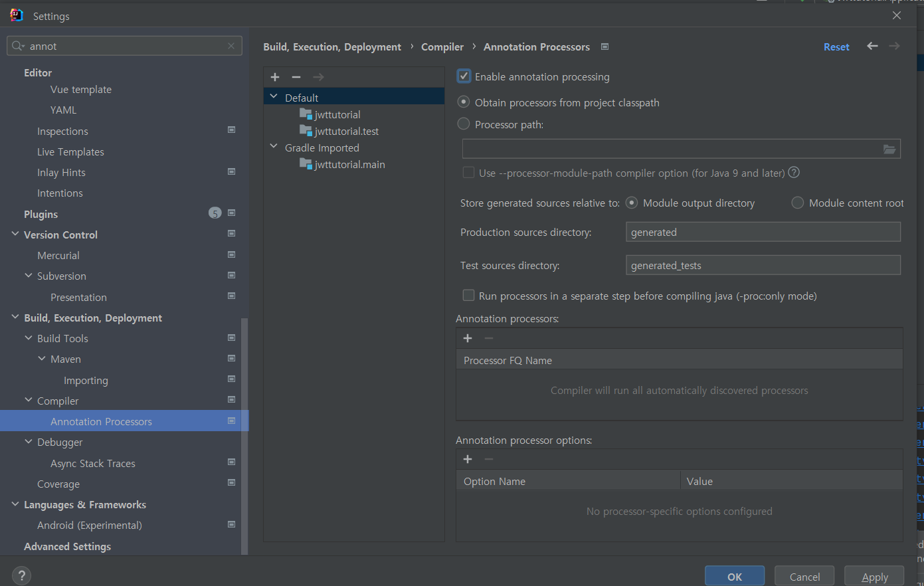Open Inspections settings page

coord(62,131)
